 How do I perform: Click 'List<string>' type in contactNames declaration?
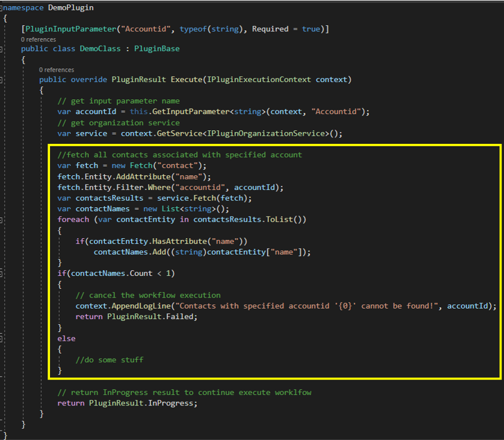point(188,209)
